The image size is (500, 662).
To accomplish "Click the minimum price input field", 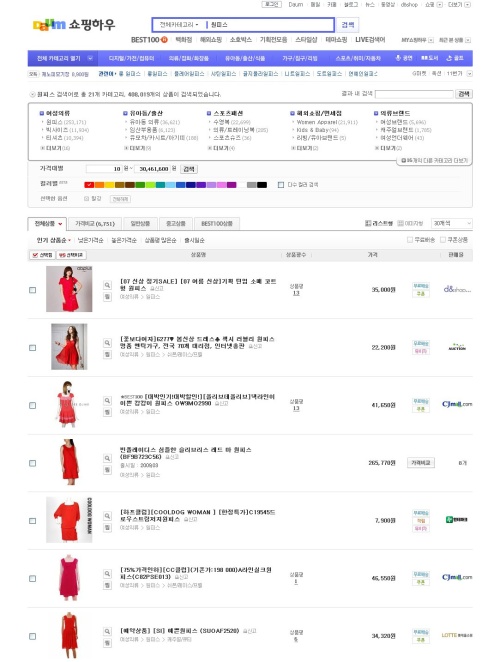I will pos(104,169).
